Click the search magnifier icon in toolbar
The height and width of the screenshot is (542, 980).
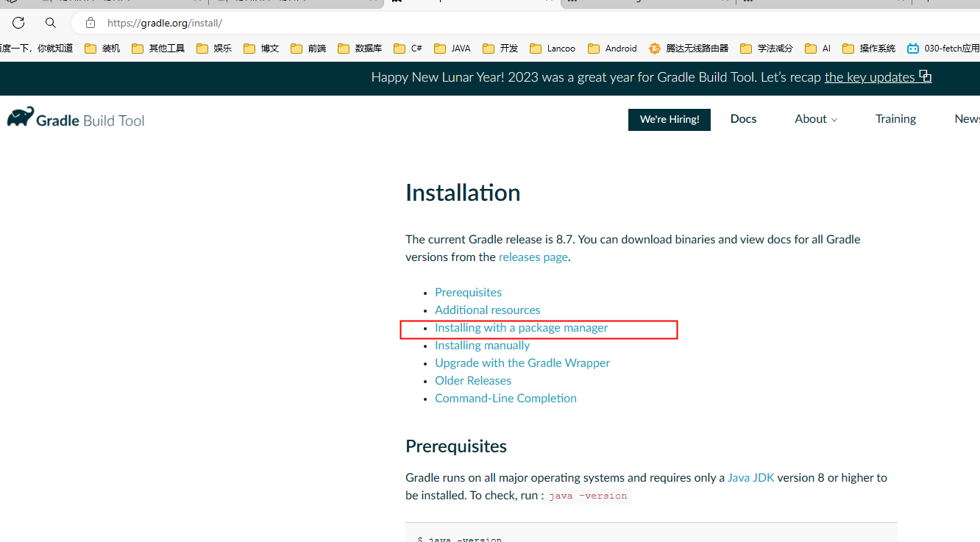50,23
